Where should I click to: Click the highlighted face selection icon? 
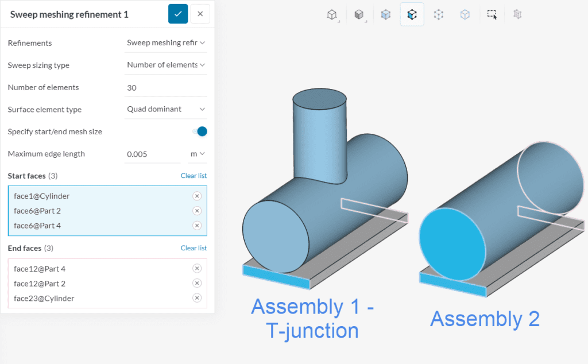(412, 14)
